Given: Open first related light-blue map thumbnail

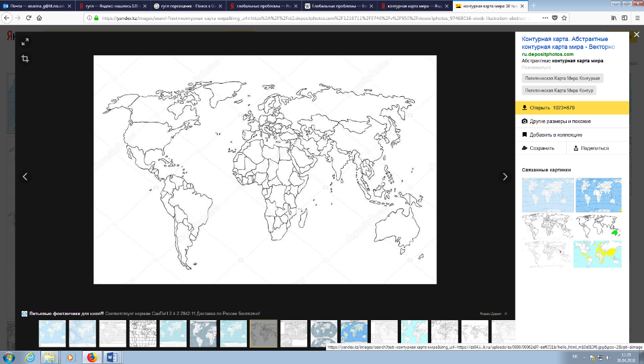Looking at the screenshot, I should click(547, 195).
